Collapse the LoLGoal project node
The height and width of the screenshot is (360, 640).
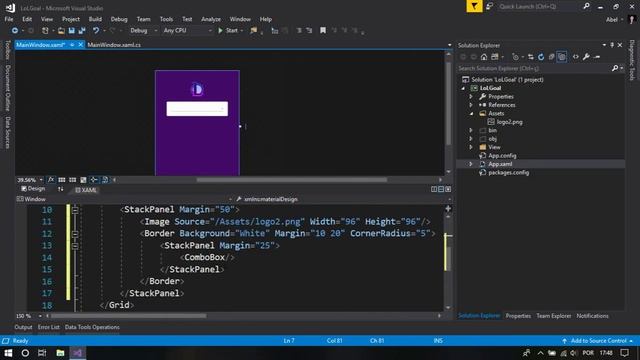463,88
